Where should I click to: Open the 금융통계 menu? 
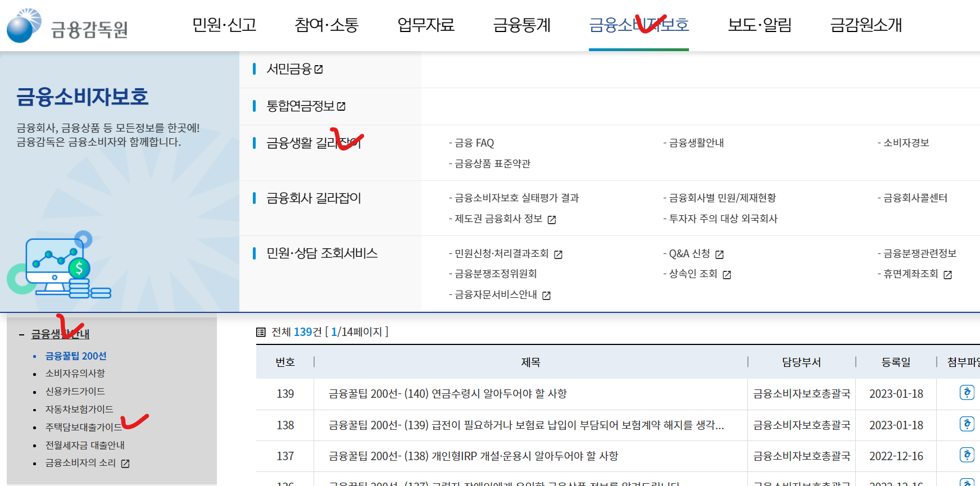click(x=522, y=25)
